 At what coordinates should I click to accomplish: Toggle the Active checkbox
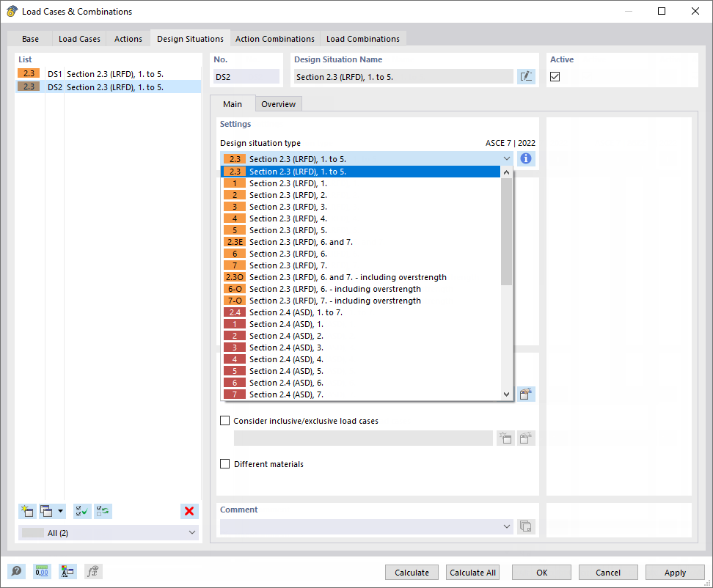[555, 76]
